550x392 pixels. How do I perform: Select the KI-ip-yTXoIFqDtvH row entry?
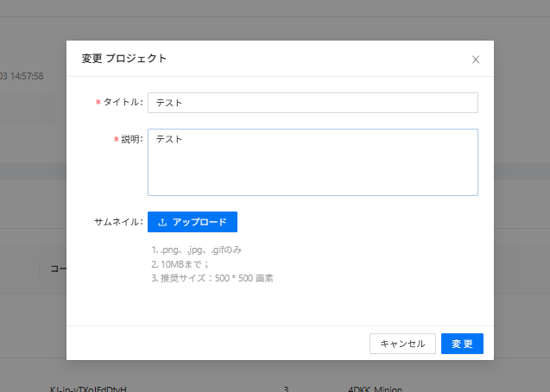[x=89, y=389]
